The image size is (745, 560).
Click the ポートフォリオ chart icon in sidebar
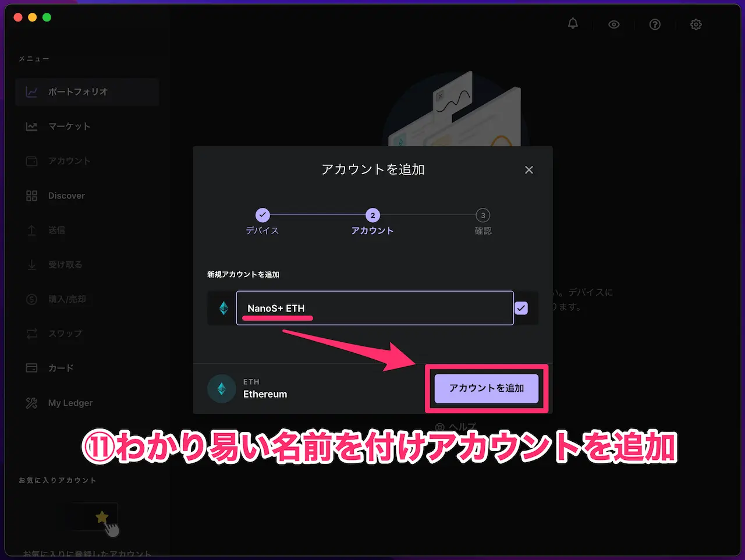pyautogui.click(x=32, y=92)
